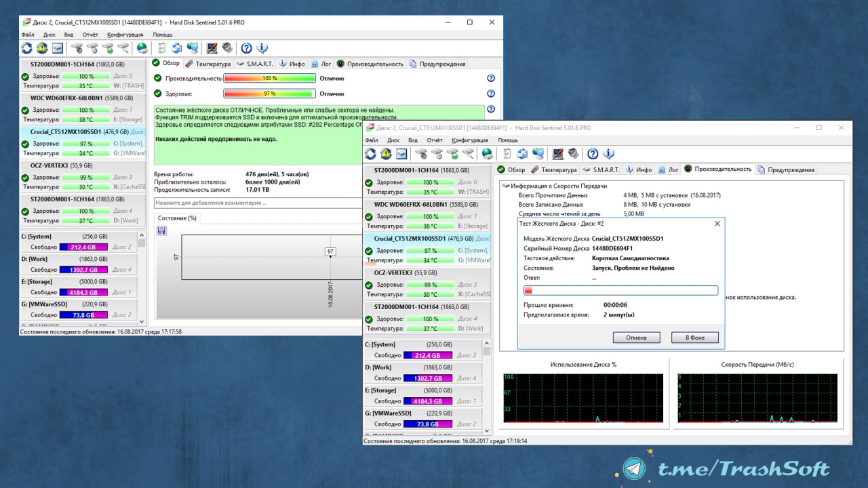Click the blue question-mark help icon in the front window toolbar
The width and height of the screenshot is (868, 488).
[x=592, y=154]
